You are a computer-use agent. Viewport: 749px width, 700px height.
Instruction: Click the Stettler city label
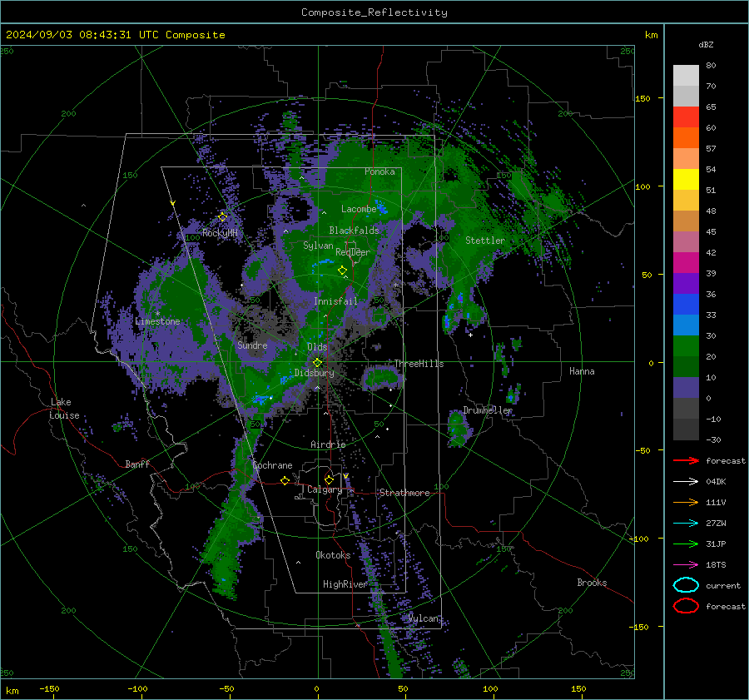tap(485, 241)
